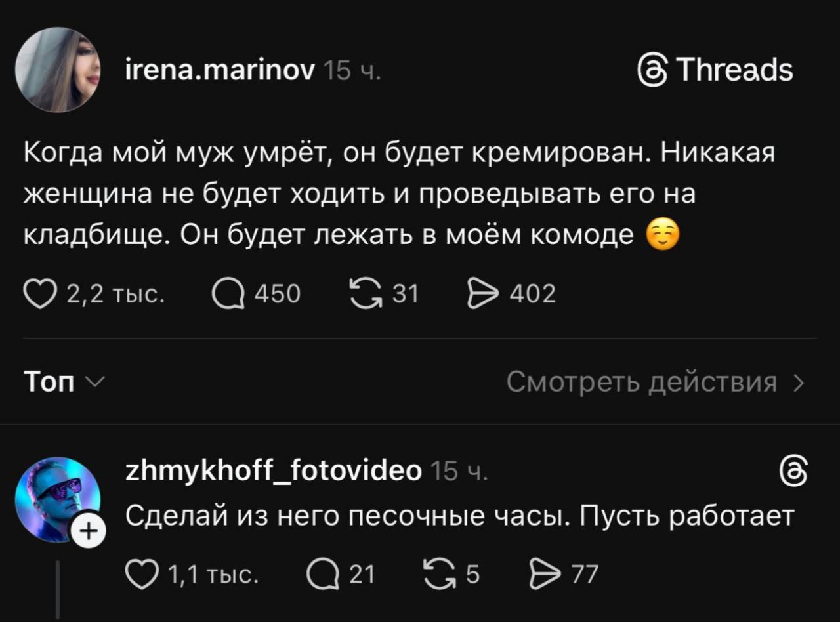View irena.marinov's profile picture
The image size is (840, 622).
58,70
